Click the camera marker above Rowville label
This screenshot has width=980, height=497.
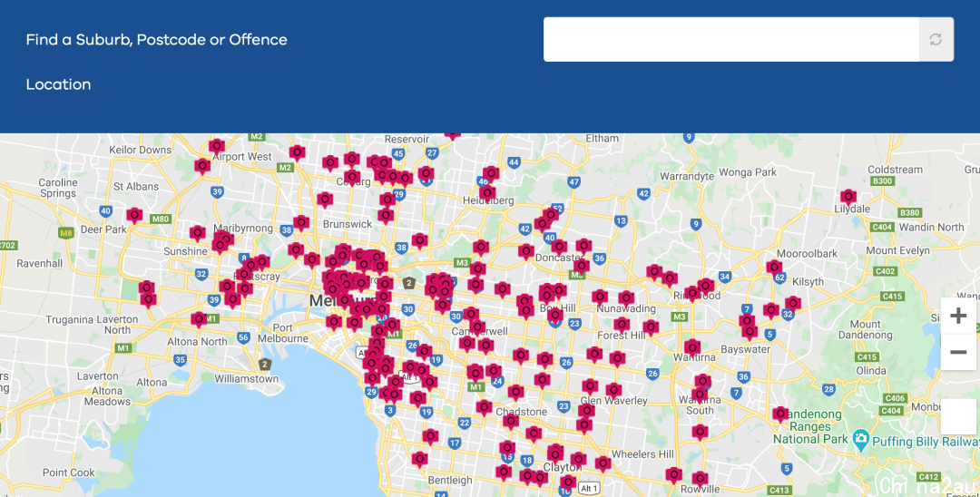tap(700, 480)
